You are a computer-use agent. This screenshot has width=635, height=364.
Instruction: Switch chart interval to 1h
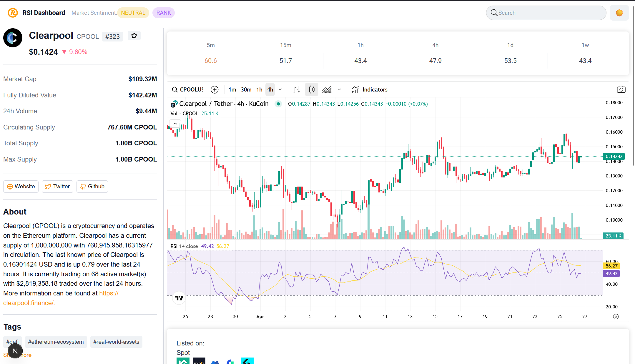[x=259, y=89]
